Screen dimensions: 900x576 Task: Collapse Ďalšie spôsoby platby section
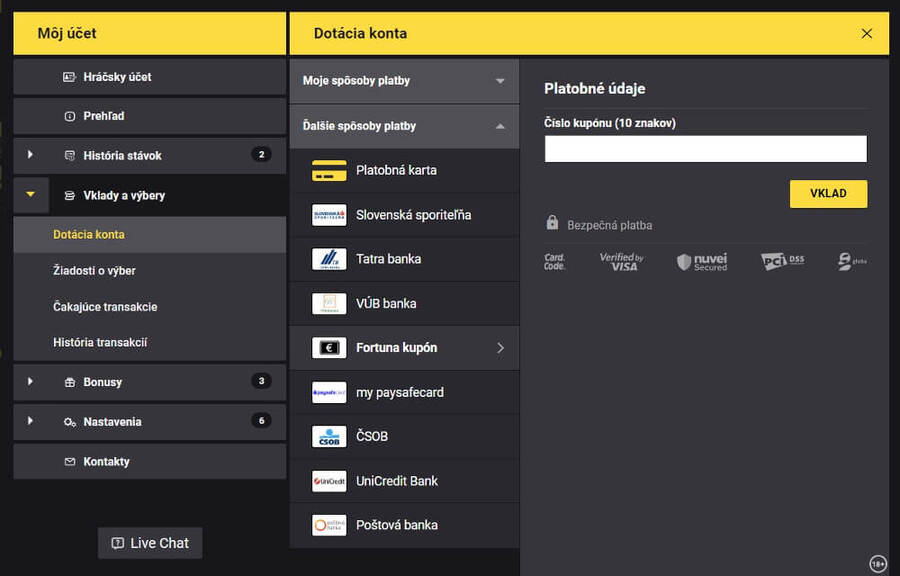coord(404,126)
